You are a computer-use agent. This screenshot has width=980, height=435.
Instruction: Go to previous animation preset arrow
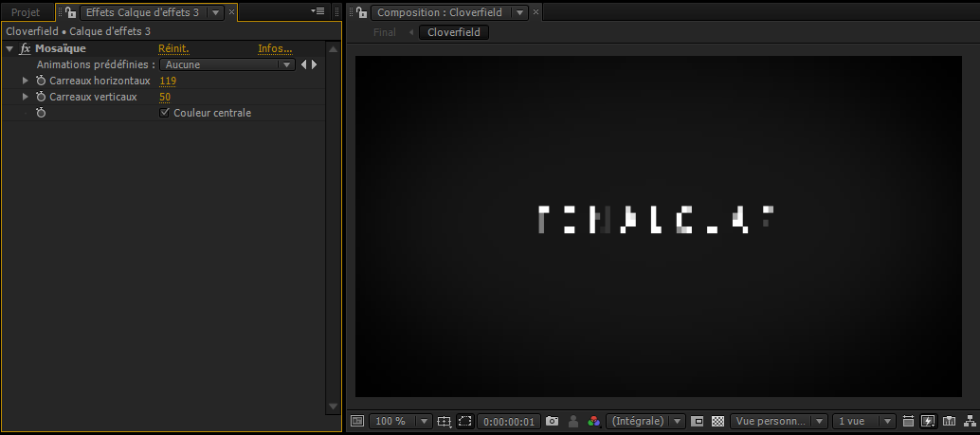click(303, 64)
